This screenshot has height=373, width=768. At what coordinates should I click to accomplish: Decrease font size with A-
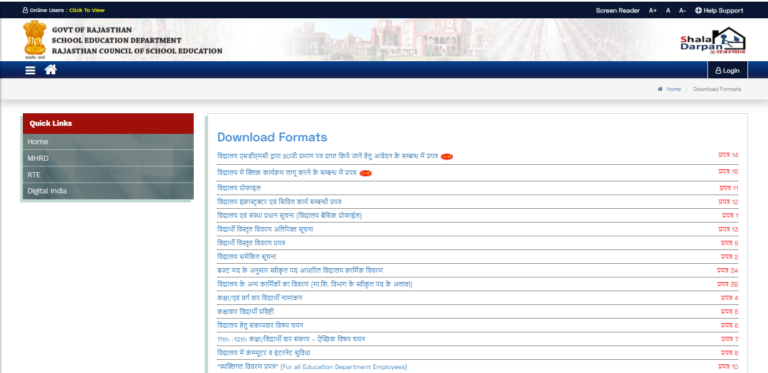click(x=682, y=10)
